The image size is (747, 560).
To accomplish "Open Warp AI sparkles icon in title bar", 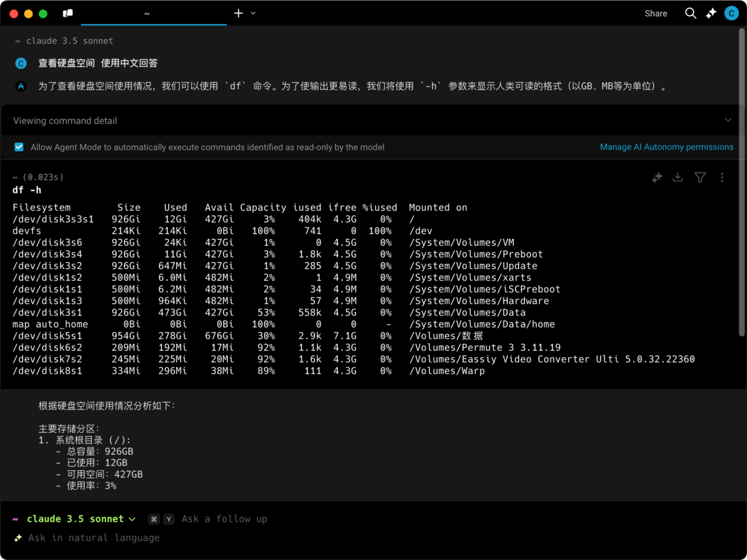I will [x=712, y=13].
